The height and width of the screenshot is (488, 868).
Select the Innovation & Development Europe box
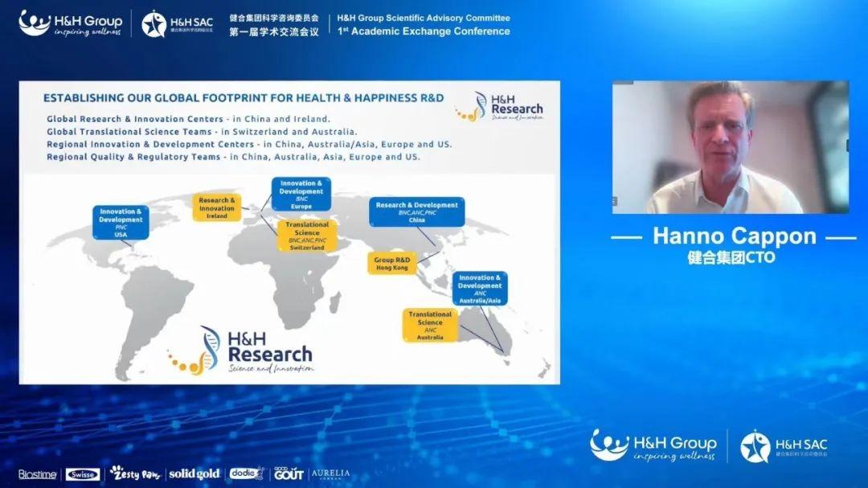click(x=301, y=195)
